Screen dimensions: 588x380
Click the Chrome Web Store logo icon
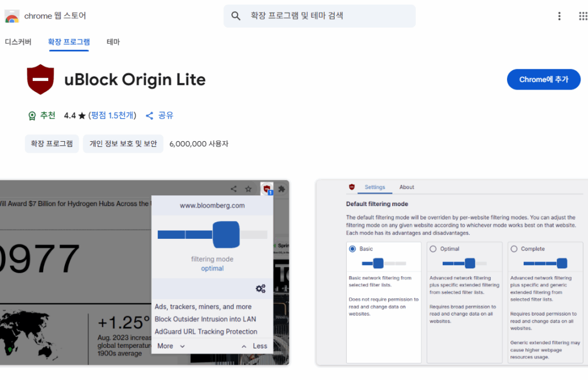point(11,17)
